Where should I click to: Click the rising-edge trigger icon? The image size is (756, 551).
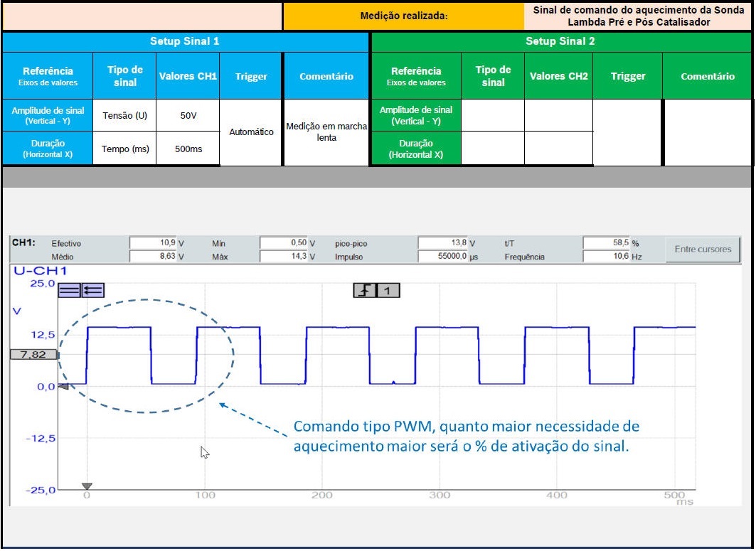(x=365, y=290)
